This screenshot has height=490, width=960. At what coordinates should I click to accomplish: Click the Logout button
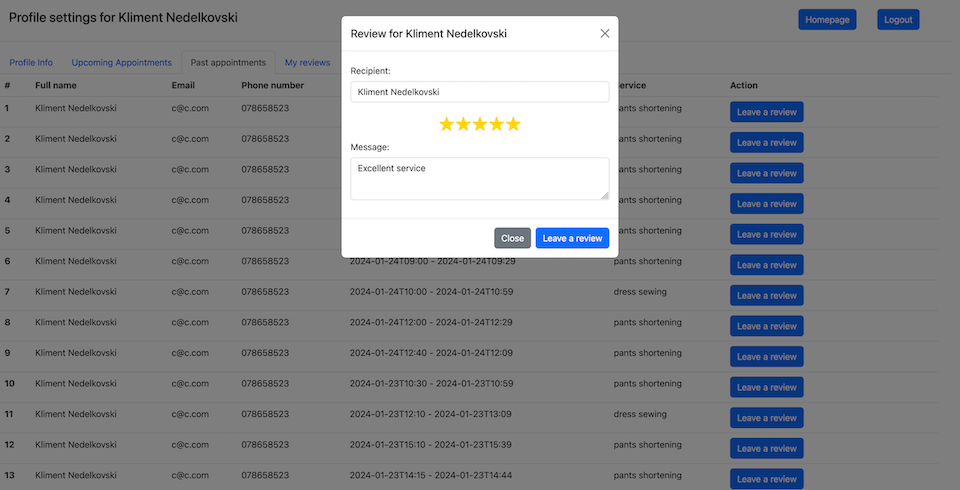point(898,20)
